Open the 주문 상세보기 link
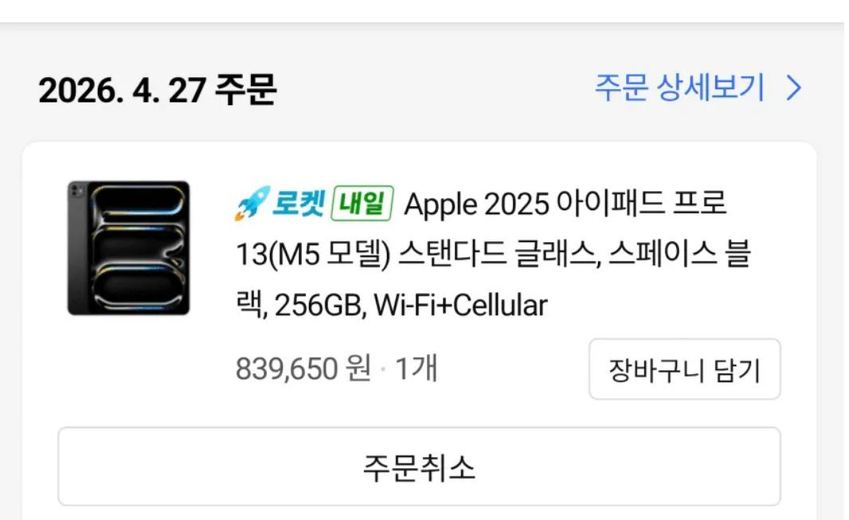Viewport: 849px width, 520px height. click(x=698, y=88)
